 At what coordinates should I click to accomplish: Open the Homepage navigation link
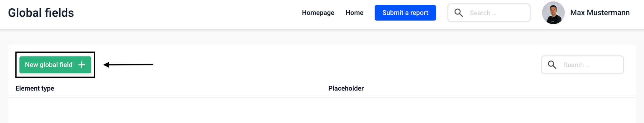tap(318, 13)
